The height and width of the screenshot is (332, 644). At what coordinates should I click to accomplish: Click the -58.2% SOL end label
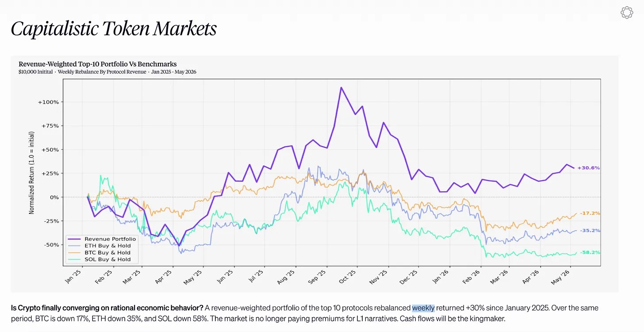click(590, 252)
